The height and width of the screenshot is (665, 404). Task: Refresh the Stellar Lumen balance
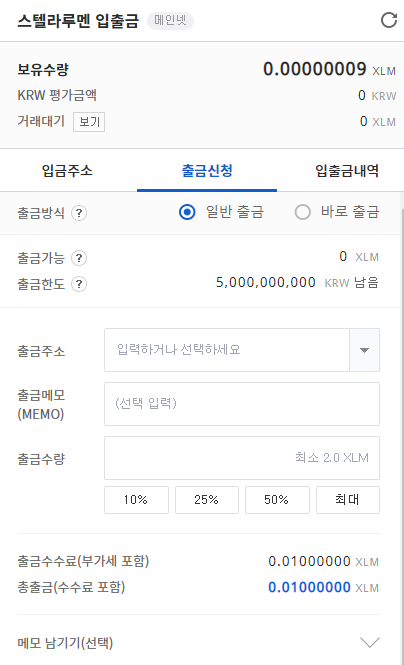click(389, 20)
